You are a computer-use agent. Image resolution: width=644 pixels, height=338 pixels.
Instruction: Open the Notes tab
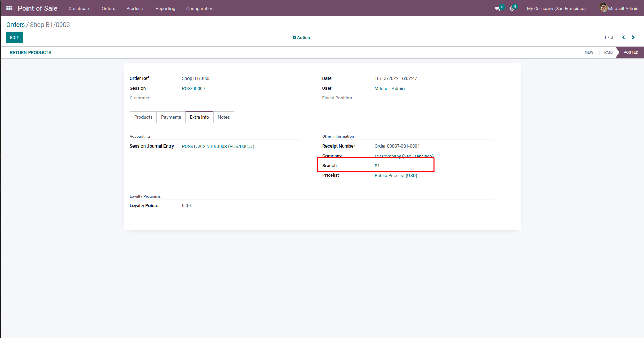(x=224, y=117)
